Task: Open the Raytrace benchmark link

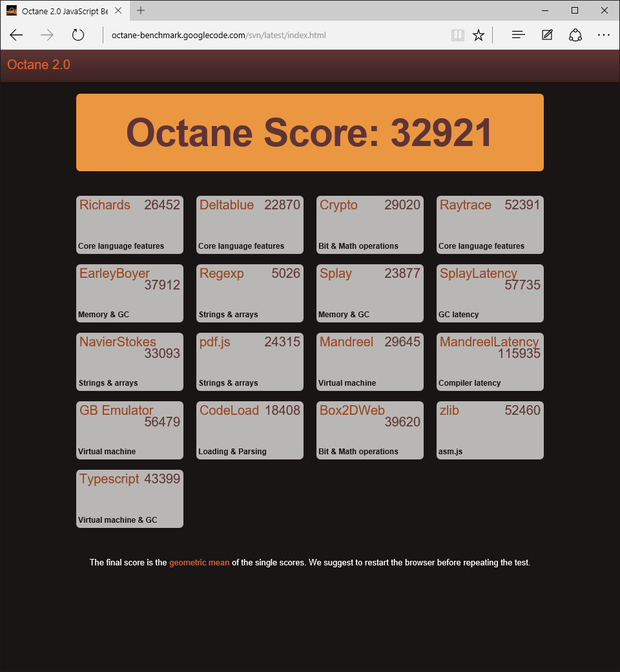Action: click(465, 205)
